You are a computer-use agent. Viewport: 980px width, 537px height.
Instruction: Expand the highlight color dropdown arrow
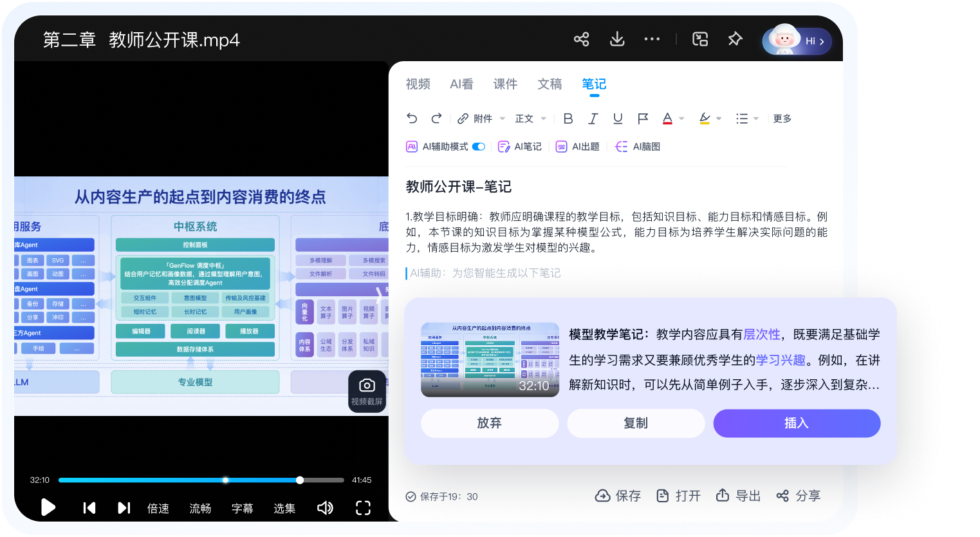[x=719, y=118]
